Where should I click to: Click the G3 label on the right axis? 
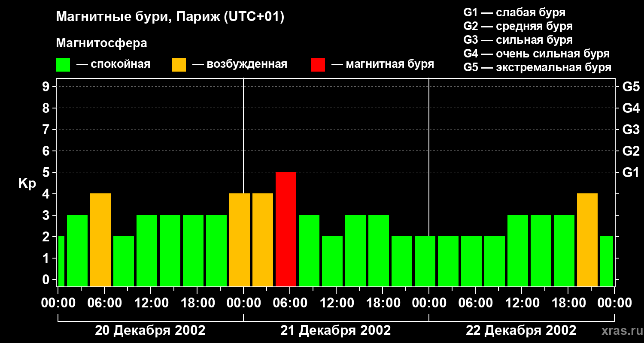click(631, 129)
